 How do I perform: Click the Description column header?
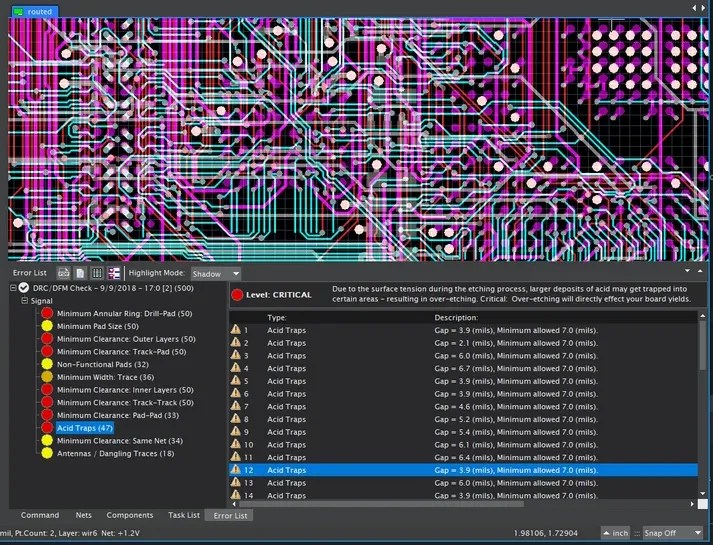point(456,317)
